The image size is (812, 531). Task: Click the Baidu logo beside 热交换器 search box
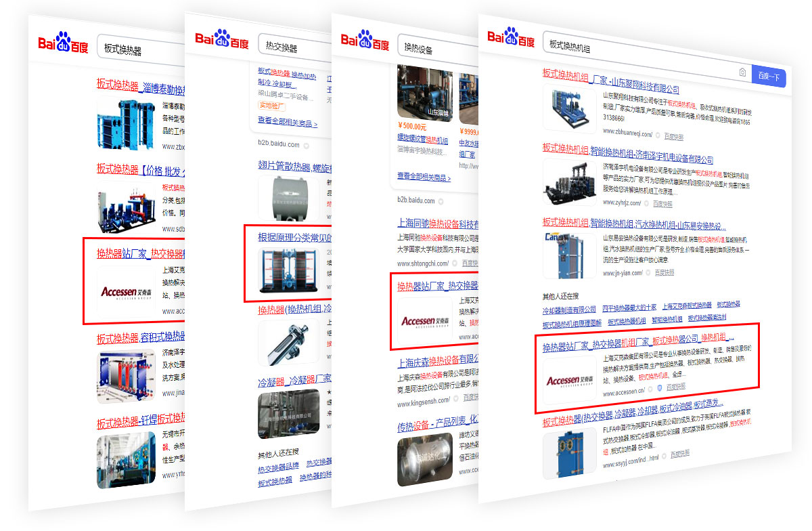[x=222, y=40]
